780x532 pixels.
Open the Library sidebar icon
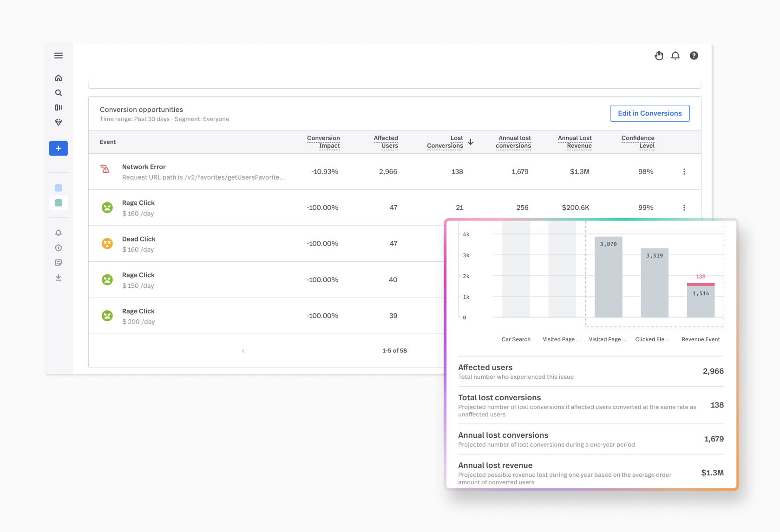click(59, 108)
